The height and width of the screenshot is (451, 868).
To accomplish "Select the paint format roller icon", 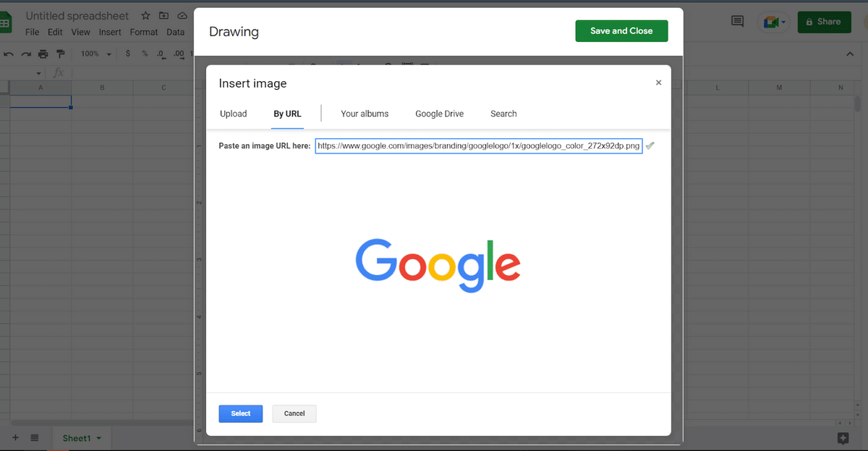I will click(61, 54).
